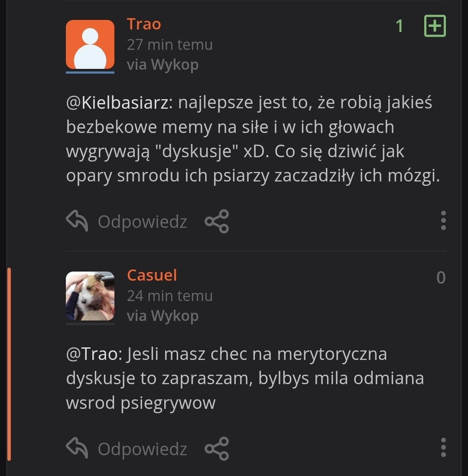
Task: Reply to Trao's comment via Odpowiedz
Action: coord(127,222)
